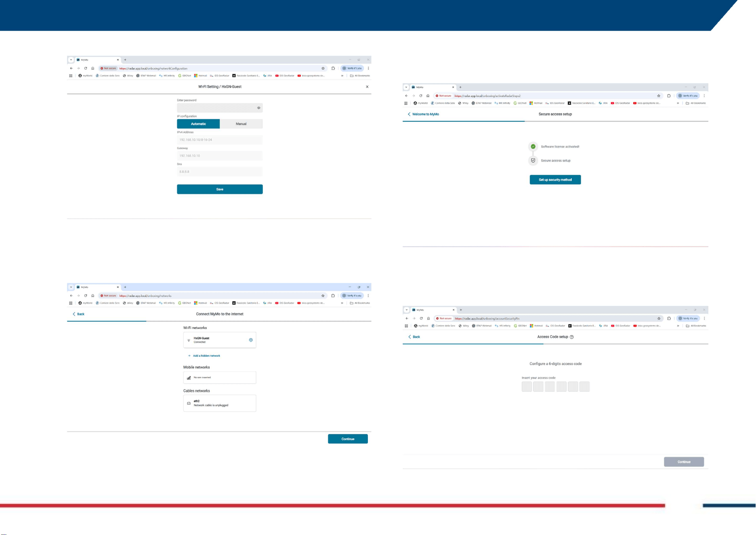Open new tab plus in Access Code setup window
The height and width of the screenshot is (535, 756).
click(461, 310)
